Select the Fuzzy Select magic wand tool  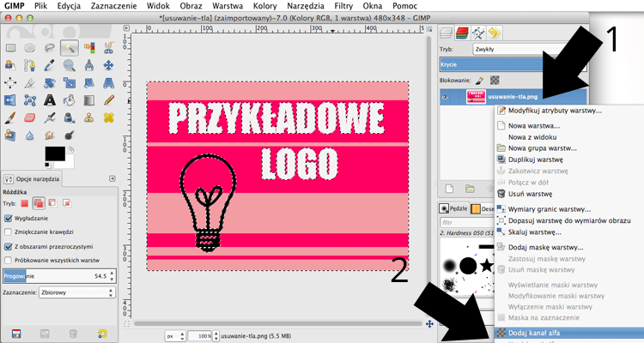tap(69, 48)
